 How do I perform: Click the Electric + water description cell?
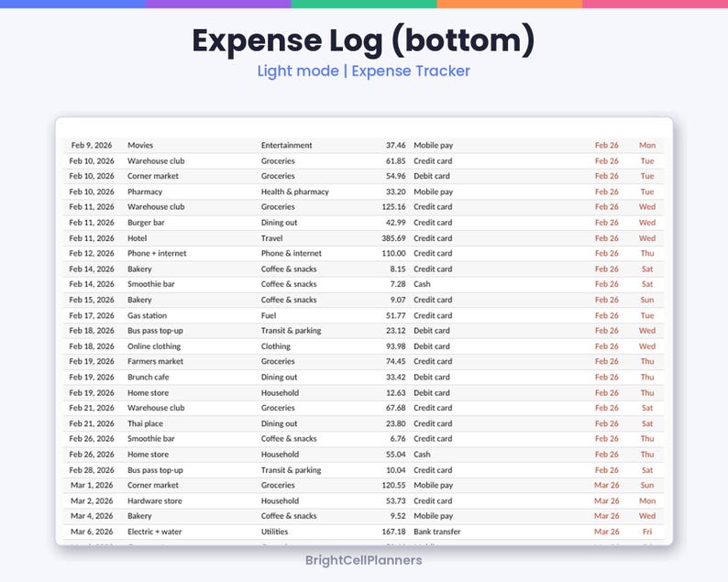click(x=154, y=532)
